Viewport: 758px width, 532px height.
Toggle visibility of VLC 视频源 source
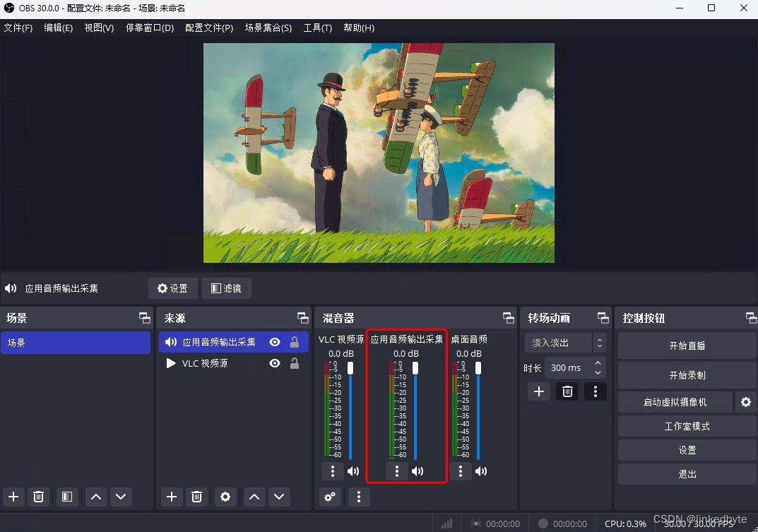[x=275, y=363]
